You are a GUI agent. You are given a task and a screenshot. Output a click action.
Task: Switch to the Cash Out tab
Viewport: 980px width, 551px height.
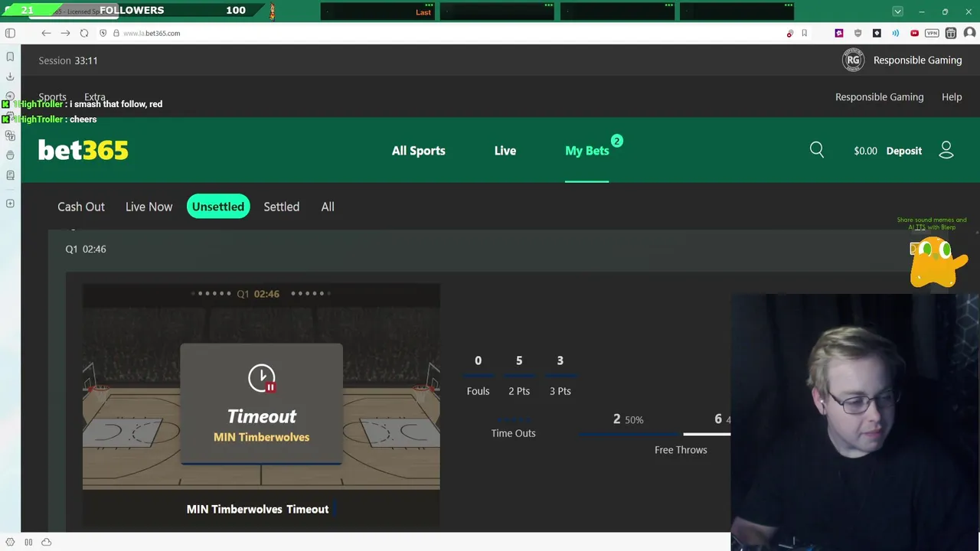tap(81, 207)
